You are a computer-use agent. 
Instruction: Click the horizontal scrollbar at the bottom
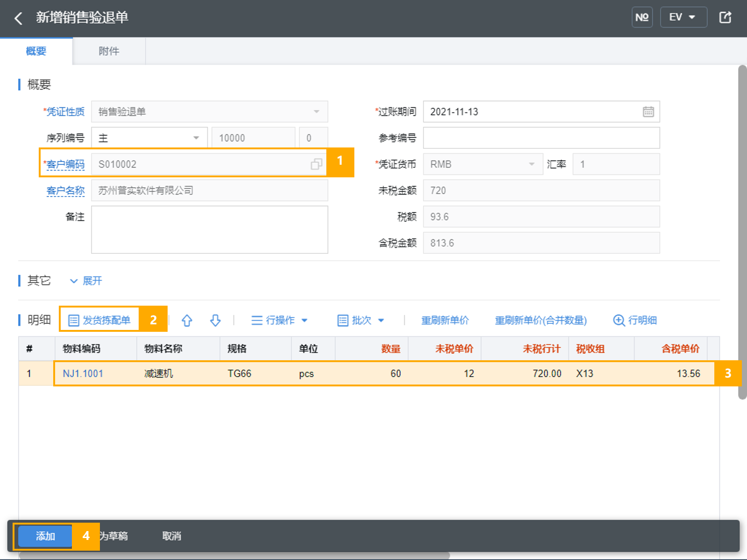(233, 555)
